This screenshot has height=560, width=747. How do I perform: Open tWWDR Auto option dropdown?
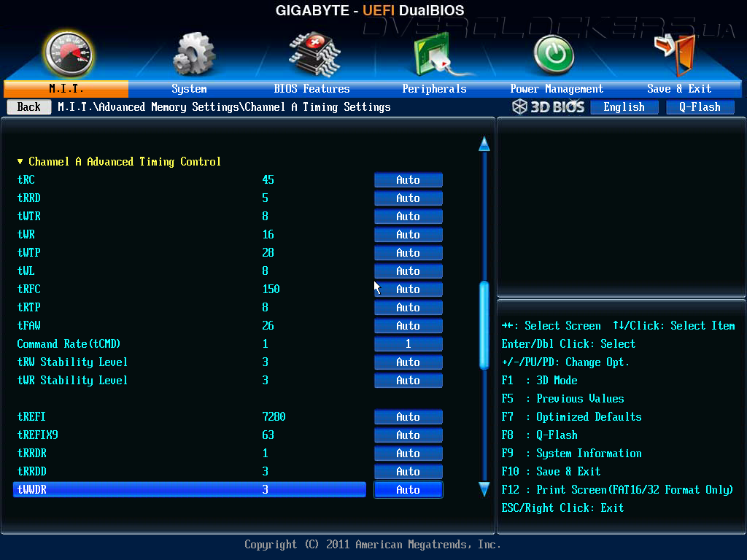click(x=409, y=490)
